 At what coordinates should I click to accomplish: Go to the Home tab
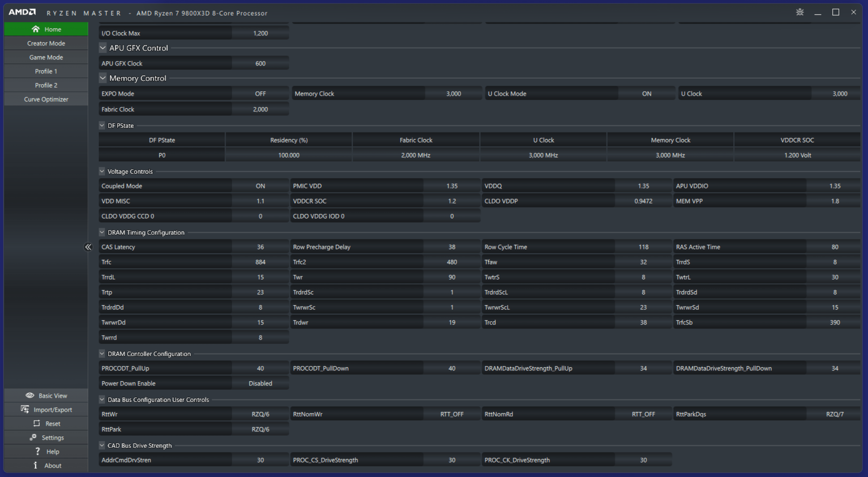46,29
